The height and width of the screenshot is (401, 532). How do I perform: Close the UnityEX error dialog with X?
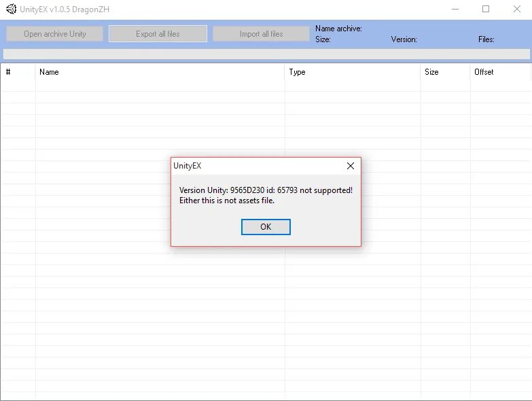tap(351, 166)
